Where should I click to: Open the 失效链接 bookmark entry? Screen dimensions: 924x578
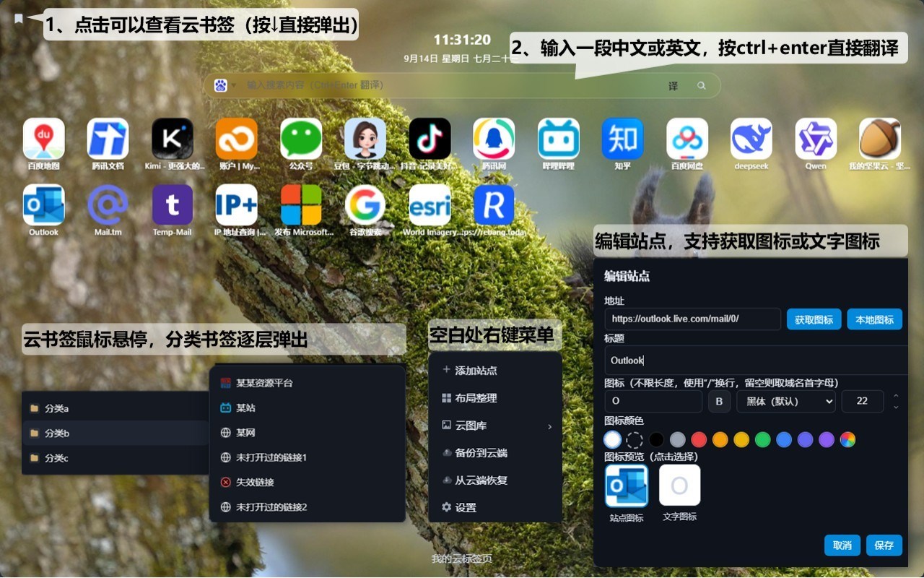(x=307, y=482)
